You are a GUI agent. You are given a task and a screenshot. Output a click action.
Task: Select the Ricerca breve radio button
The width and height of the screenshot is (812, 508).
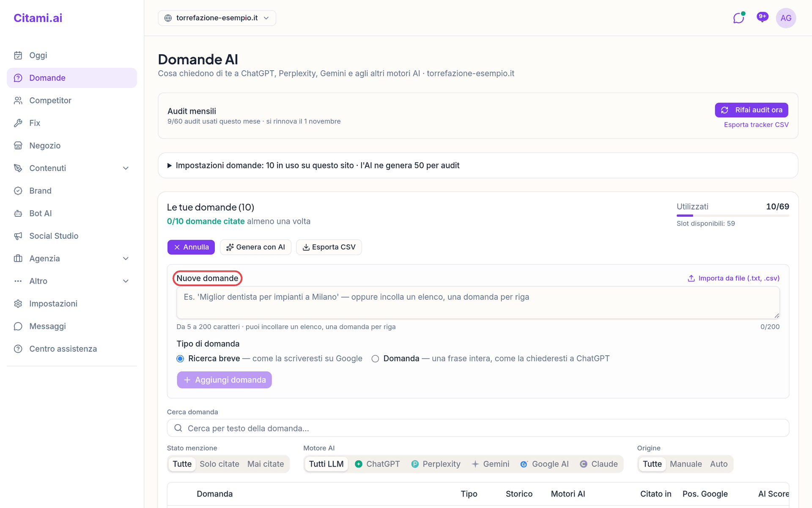tap(180, 359)
